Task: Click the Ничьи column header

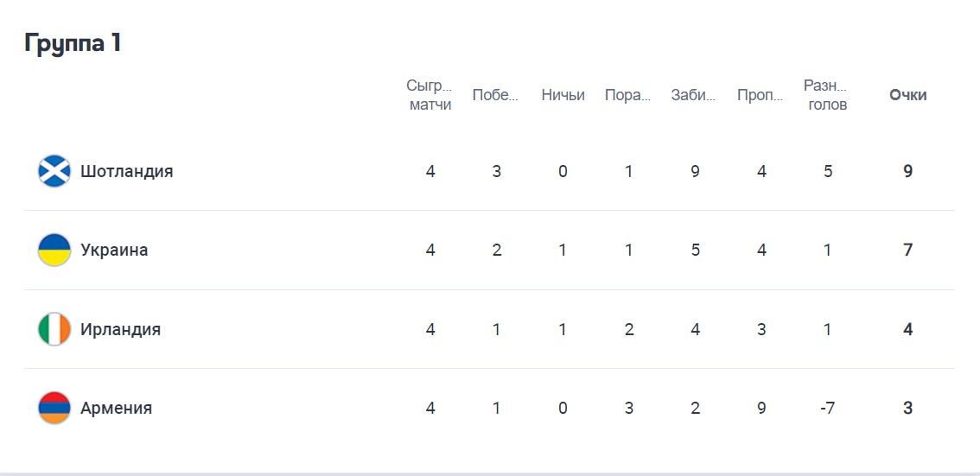Action: (x=563, y=95)
